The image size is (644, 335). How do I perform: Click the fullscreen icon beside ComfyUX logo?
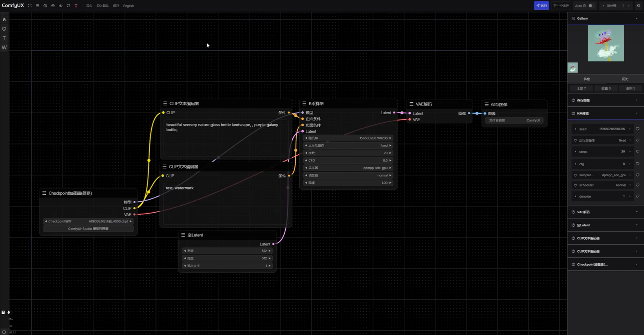pyautogui.click(x=30, y=6)
